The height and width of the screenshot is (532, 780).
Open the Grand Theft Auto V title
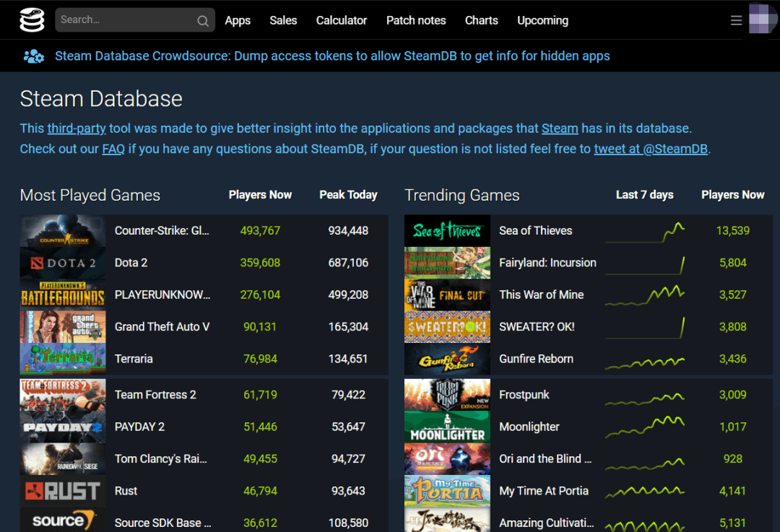tap(162, 327)
